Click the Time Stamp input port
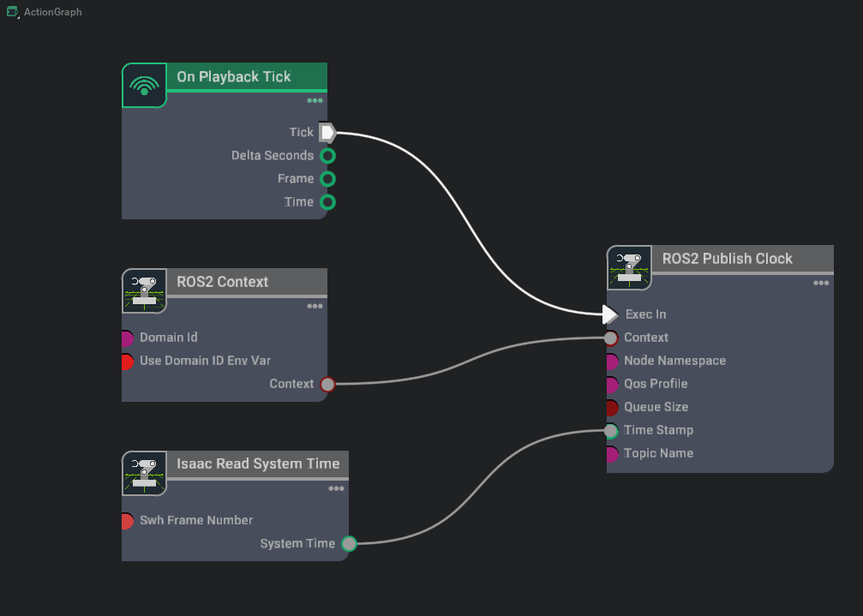This screenshot has height=616, width=863. click(x=611, y=431)
